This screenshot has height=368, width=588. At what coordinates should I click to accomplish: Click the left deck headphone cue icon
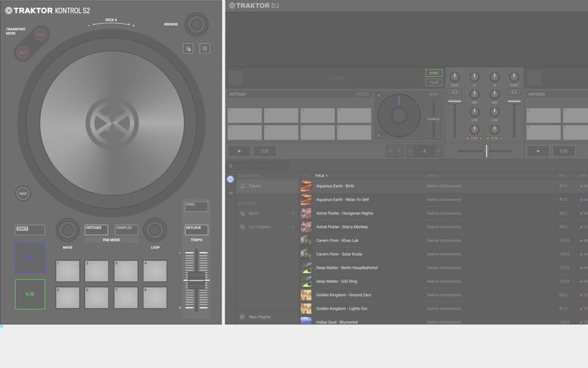(x=454, y=92)
